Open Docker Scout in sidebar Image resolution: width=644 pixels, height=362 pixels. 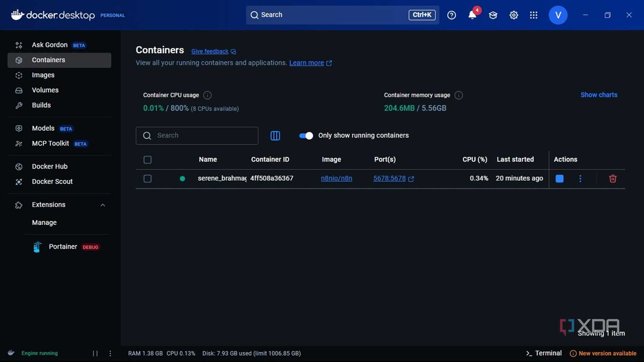59,182
